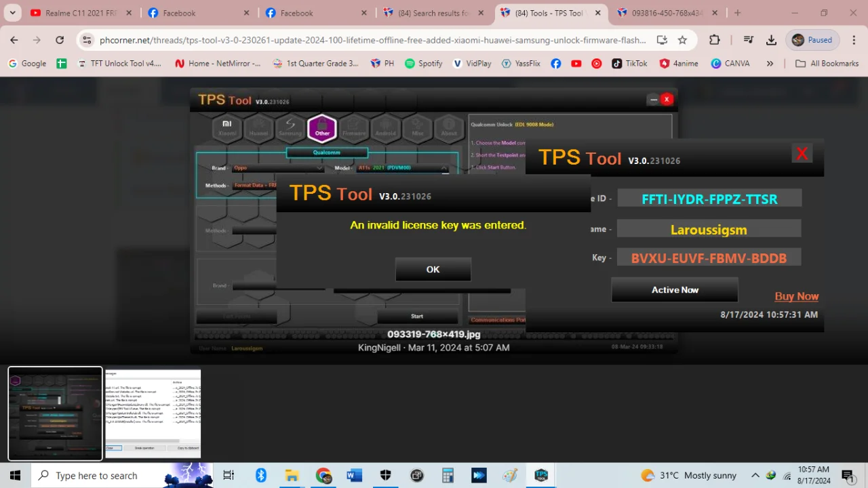Viewport: 868px width, 488px height.
Task: Open the TikTok bookmark
Action: pos(629,63)
